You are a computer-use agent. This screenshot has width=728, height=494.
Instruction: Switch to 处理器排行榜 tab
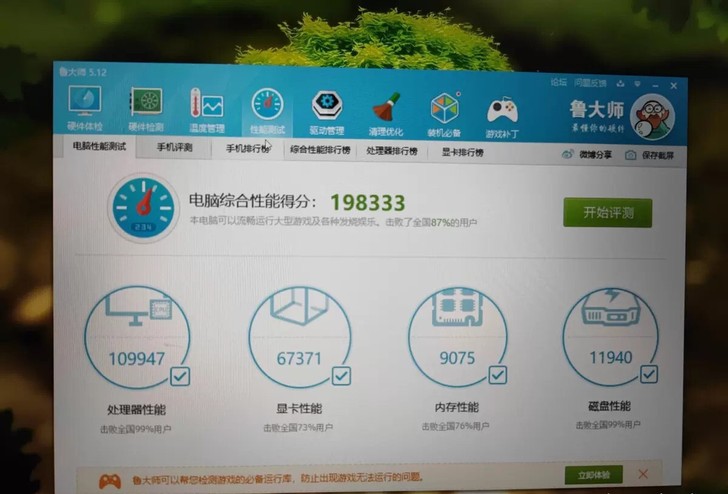(392, 151)
